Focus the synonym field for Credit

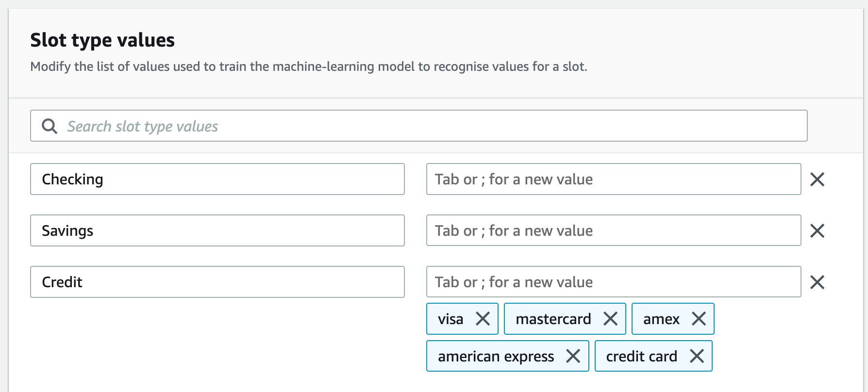(613, 282)
